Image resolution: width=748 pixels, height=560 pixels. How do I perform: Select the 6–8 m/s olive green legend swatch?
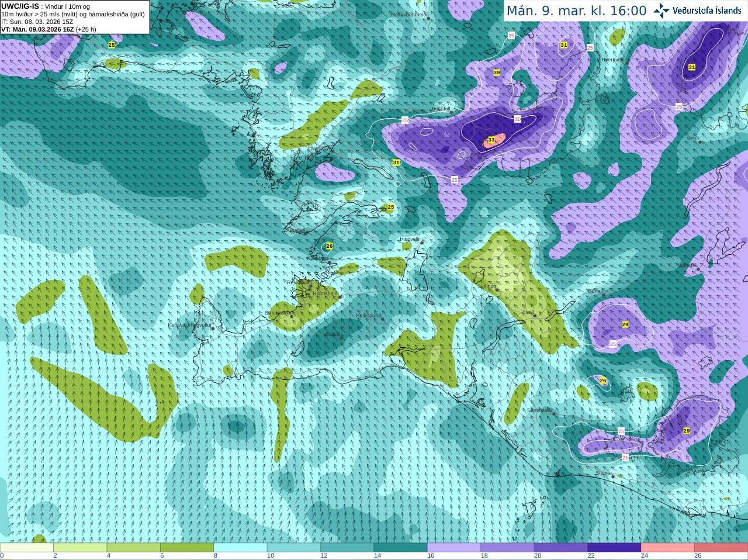tap(187, 548)
